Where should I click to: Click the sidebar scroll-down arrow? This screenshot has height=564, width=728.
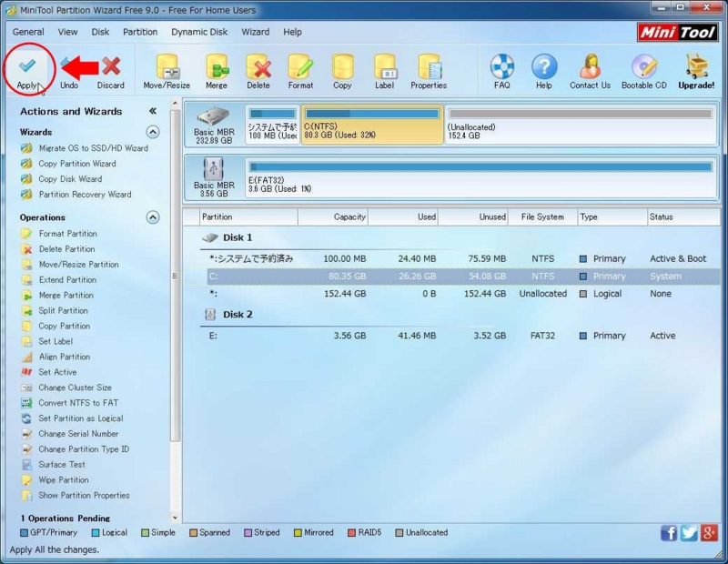[175, 517]
